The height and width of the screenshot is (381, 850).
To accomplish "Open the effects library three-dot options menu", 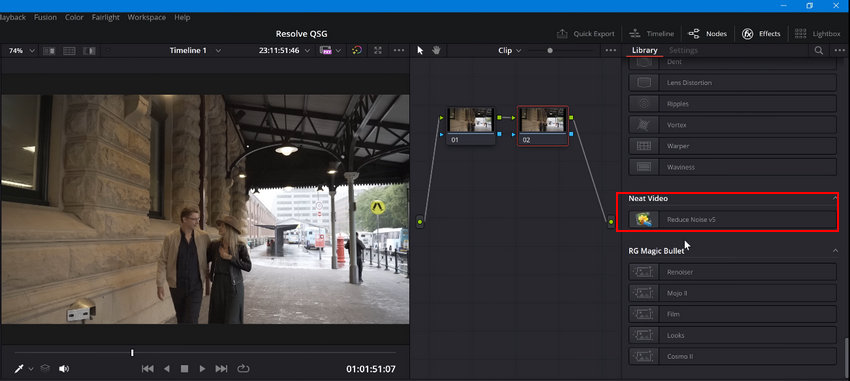I will (x=840, y=50).
